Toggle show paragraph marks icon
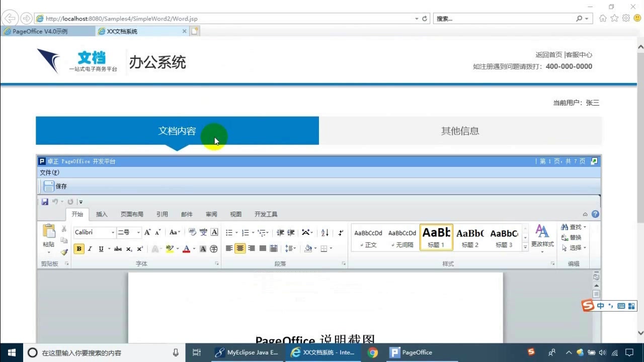 coord(341,232)
